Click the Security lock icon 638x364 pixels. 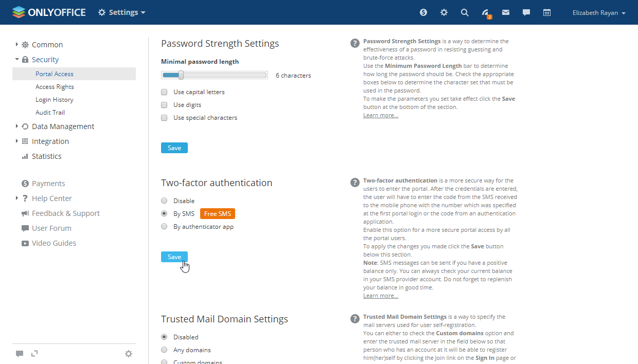[x=25, y=60]
